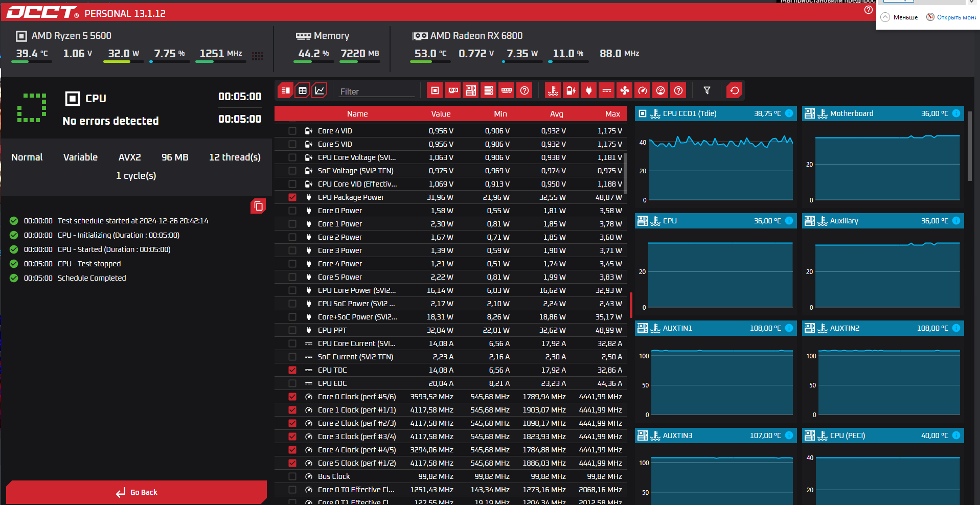Toggle the clock frequency sensor type filter
This screenshot has height=505, width=980.
pyautogui.click(x=643, y=90)
